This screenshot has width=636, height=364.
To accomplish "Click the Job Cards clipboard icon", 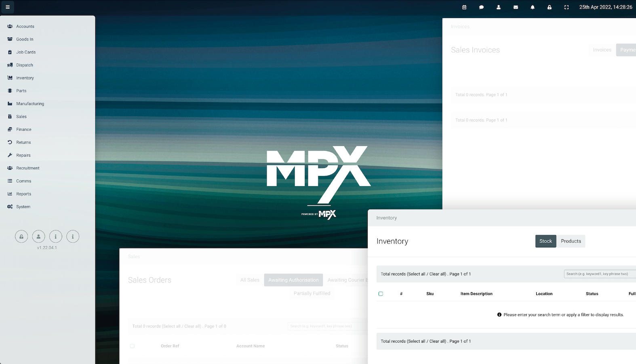I will coord(10,52).
